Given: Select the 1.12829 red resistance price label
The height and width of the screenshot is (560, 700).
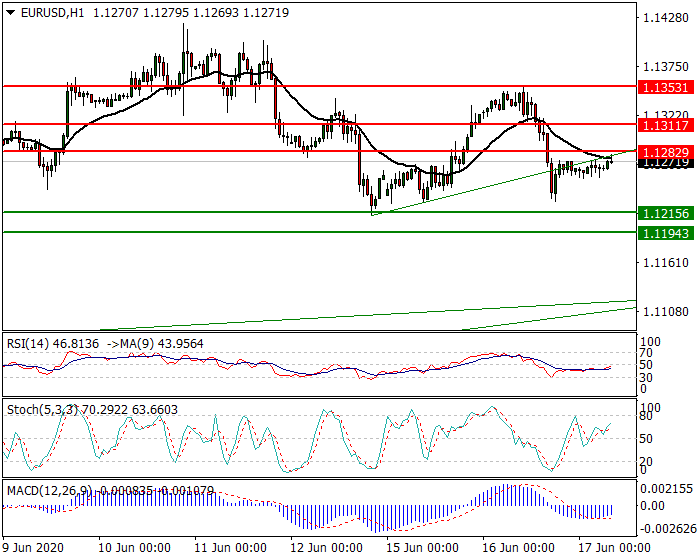Looking at the screenshot, I should 666,152.
